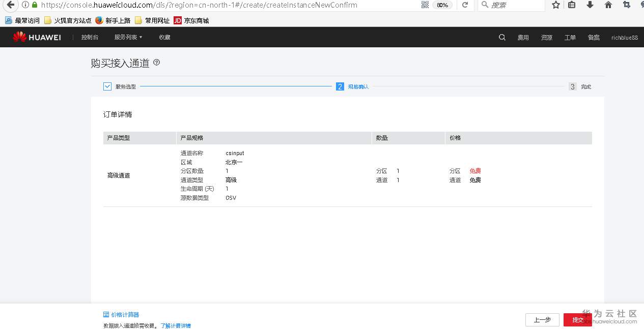Click the Firefox home icon
644x329 pixels.
(x=607, y=6)
